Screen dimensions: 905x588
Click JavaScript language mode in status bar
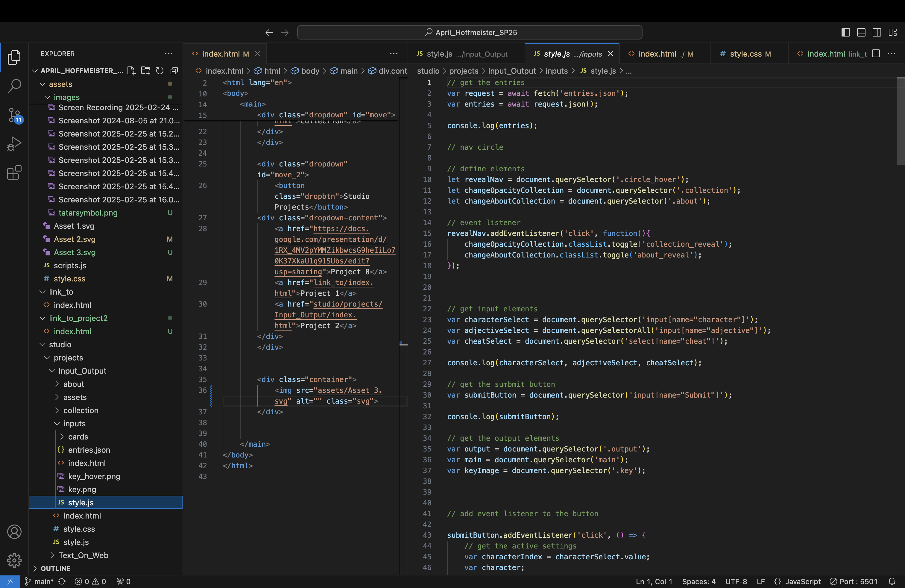pos(802,581)
